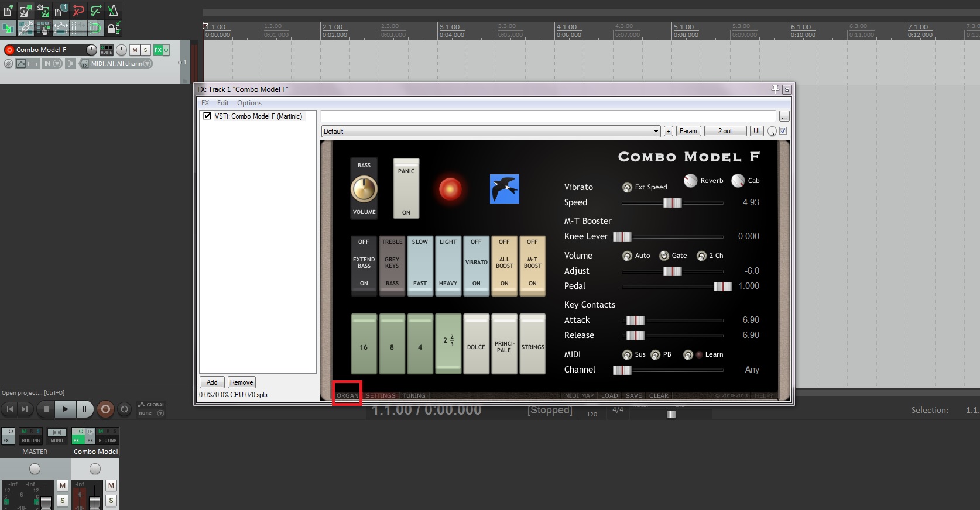Image resolution: width=980 pixels, height=510 pixels.
Task: Toggle the grid lines toolbar icon
Action: (78, 27)
